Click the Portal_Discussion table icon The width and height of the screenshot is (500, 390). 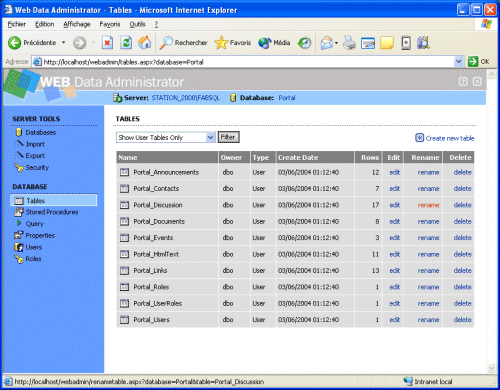[x=124, y=205]
